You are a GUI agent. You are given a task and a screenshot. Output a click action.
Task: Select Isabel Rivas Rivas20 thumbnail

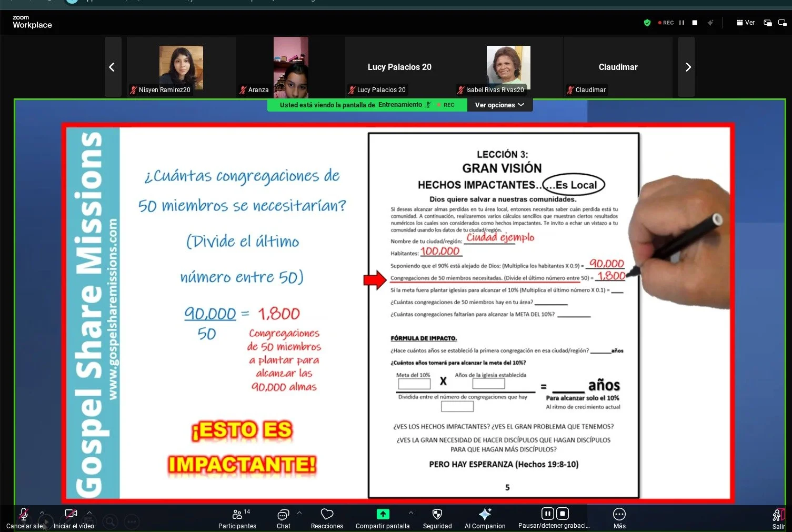[x=508, y=67]
